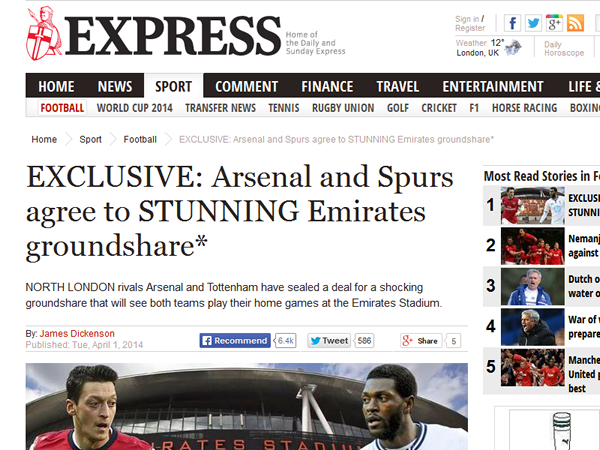The width and height of the screenshot is (600, 450).
Task: Click the Sign in link
Action: coord(467,19)
